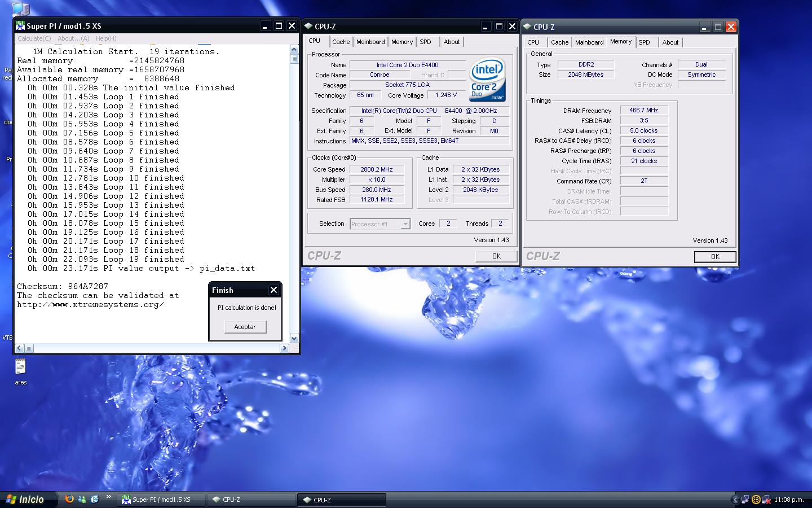Click the Super PI title bar icon
This screenshot has width=812, height=508.
20,26
